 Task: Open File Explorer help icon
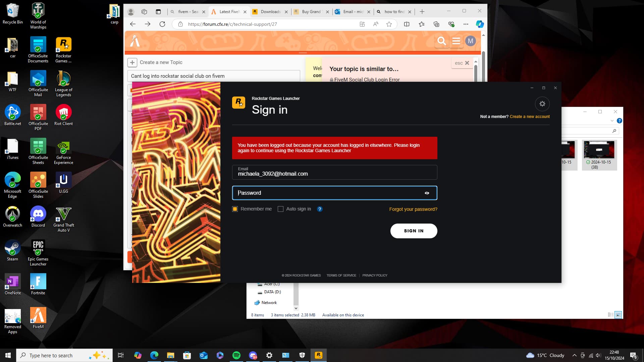pyautogui.click(x=619, y=121)
